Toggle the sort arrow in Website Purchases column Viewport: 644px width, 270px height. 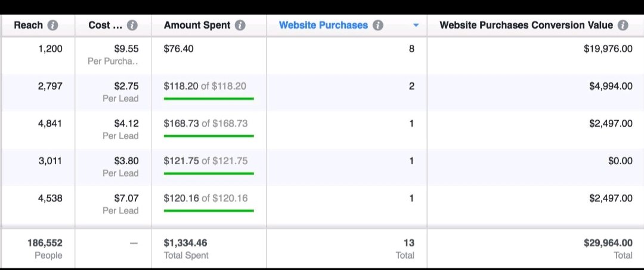point(416,26)
